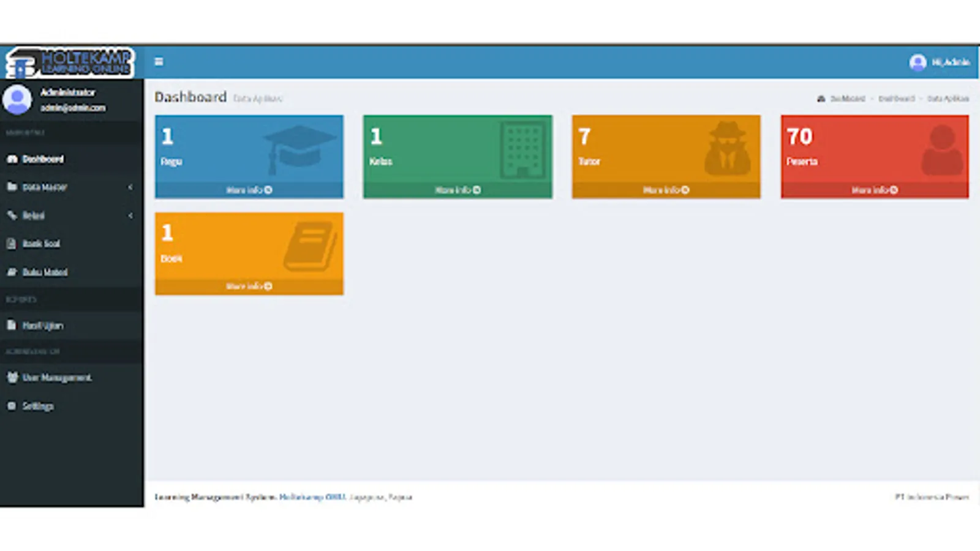
Task: Click the PT Indonesia Power footer text
Action: click(x=932, y=497)
